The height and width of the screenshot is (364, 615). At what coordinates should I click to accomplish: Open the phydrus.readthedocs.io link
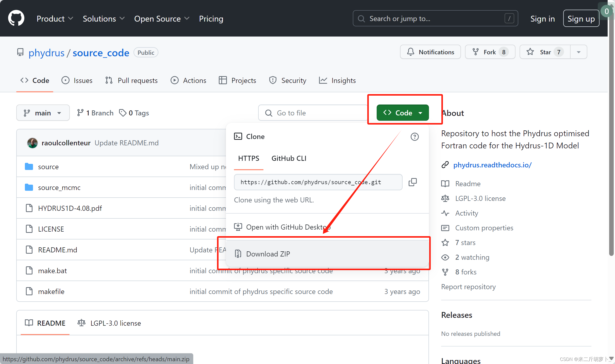[492, 165]
